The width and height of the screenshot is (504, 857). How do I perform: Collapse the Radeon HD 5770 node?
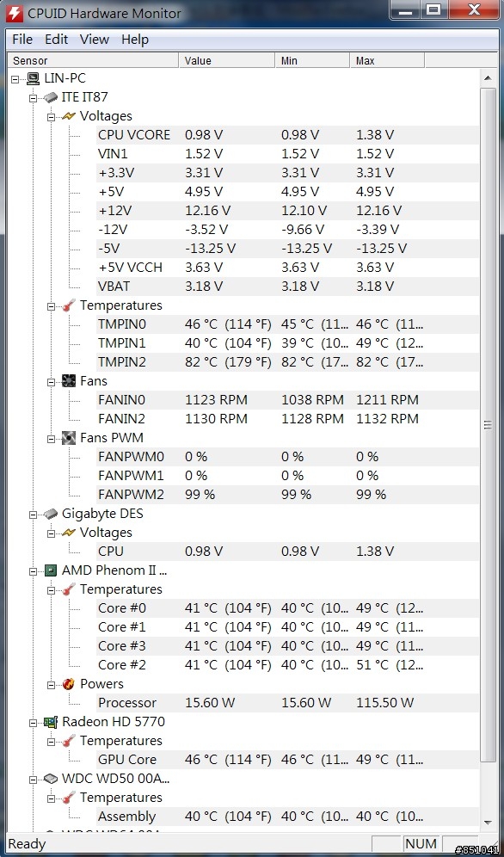click(x=34, y=723)
